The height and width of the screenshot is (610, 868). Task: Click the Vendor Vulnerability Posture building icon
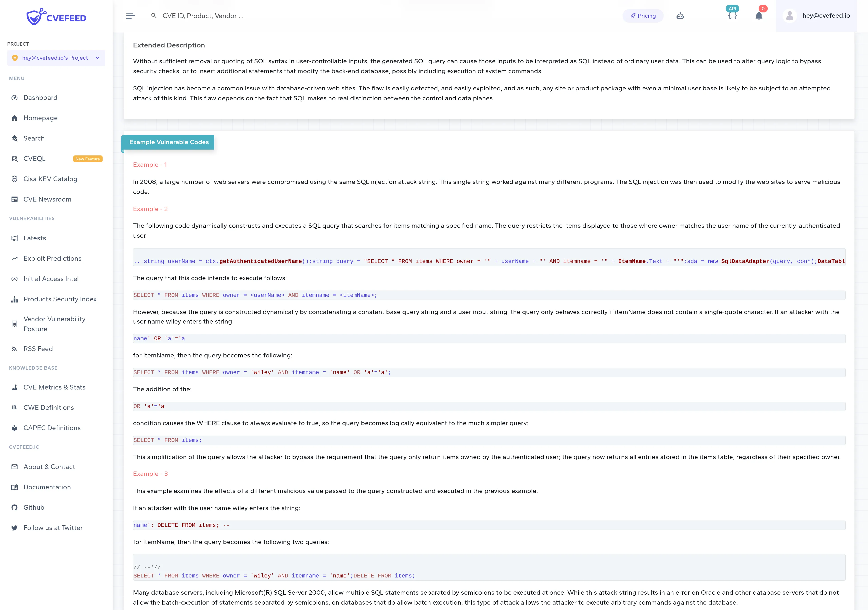[14, 324]
